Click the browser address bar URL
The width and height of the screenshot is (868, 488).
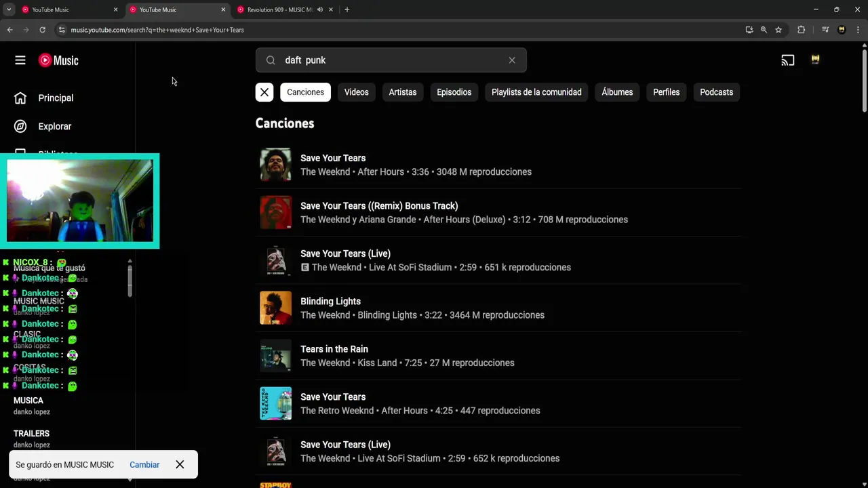pos(157,30)
